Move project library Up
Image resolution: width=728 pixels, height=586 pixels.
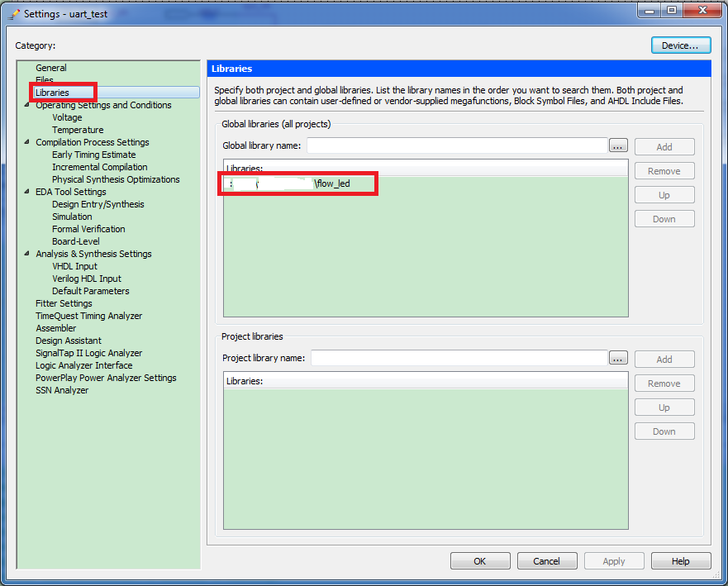coord(664,407)
